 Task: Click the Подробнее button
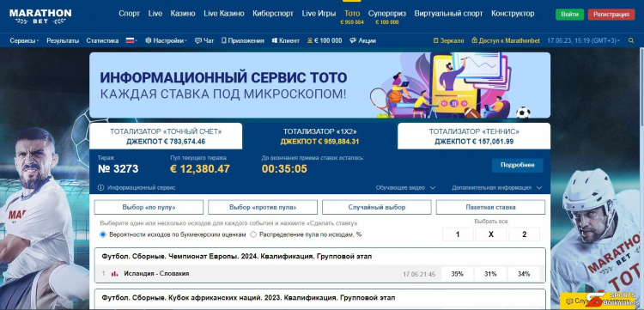click(x=518, y=165)
